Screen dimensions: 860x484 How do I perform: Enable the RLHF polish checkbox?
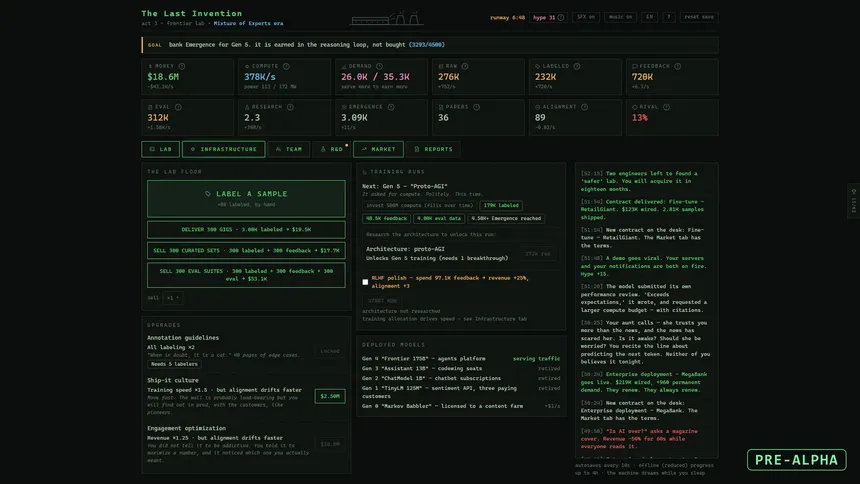click(365, 282)
